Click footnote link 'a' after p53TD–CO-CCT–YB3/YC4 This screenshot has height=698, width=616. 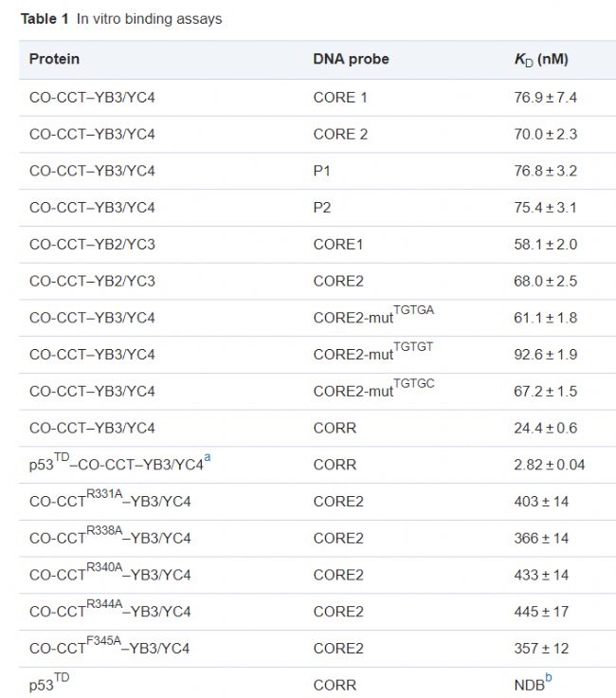point(208,458)
